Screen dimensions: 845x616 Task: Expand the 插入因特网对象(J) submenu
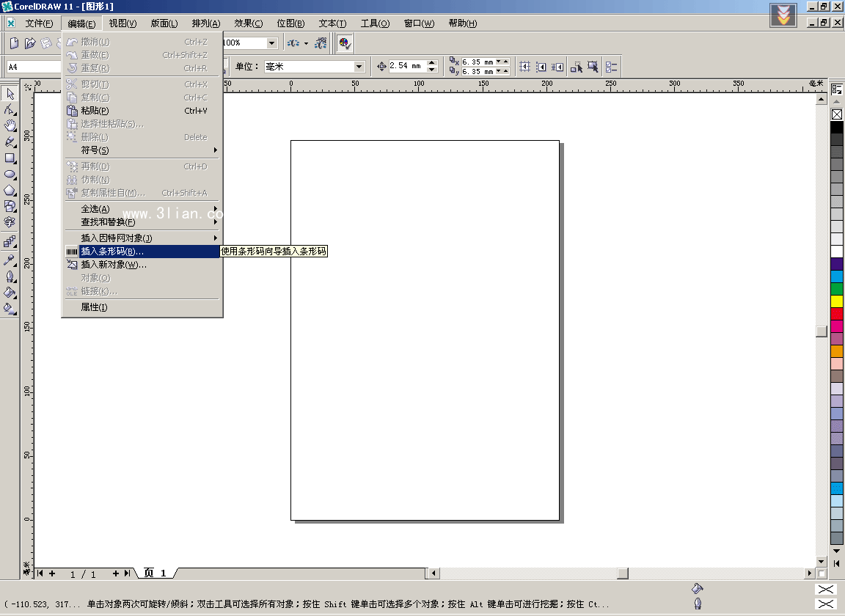142,238
